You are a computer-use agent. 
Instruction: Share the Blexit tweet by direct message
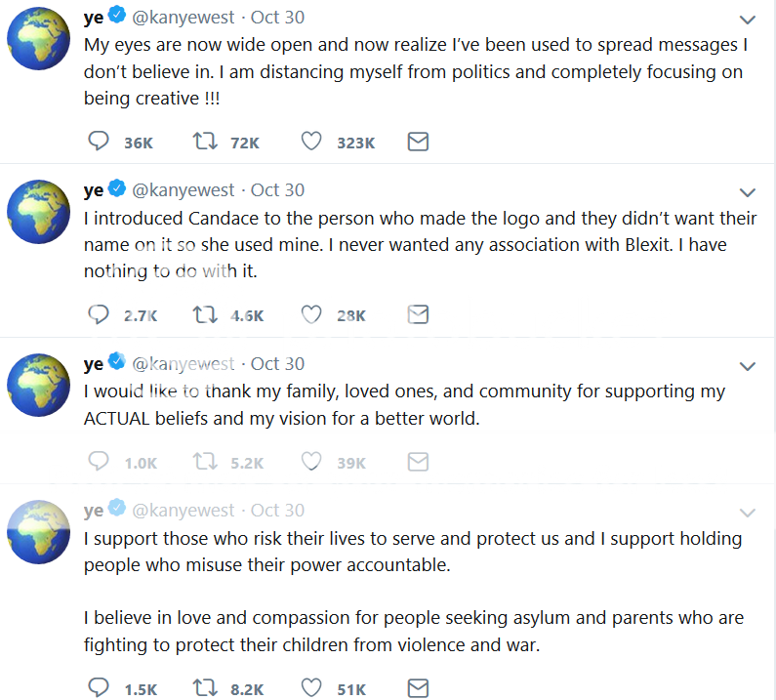point(418,314)
